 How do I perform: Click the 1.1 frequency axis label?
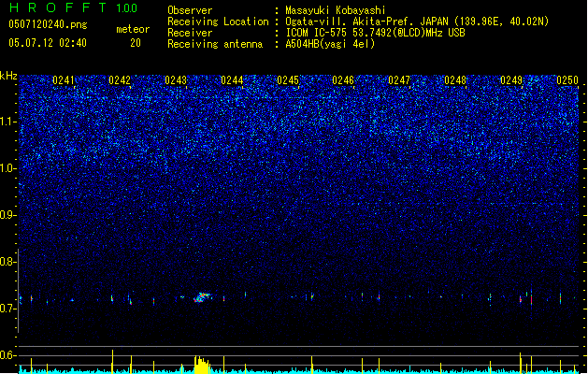tap(7, 122)
